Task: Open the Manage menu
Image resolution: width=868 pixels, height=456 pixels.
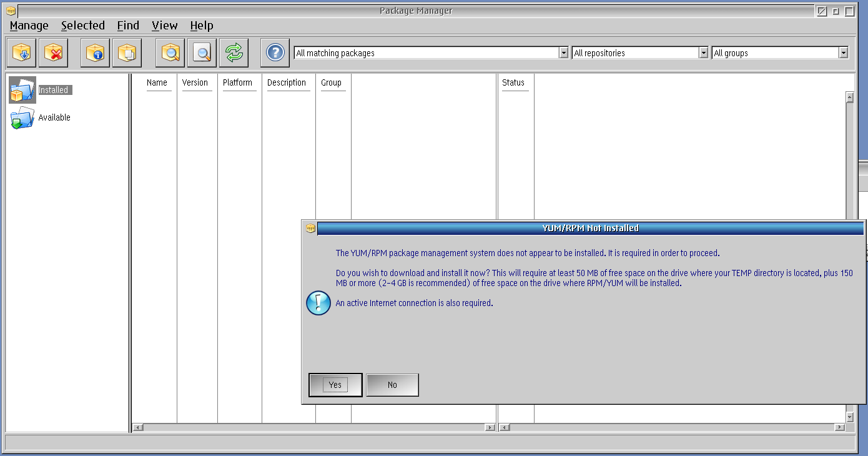Action: click(x=29, y=26)
